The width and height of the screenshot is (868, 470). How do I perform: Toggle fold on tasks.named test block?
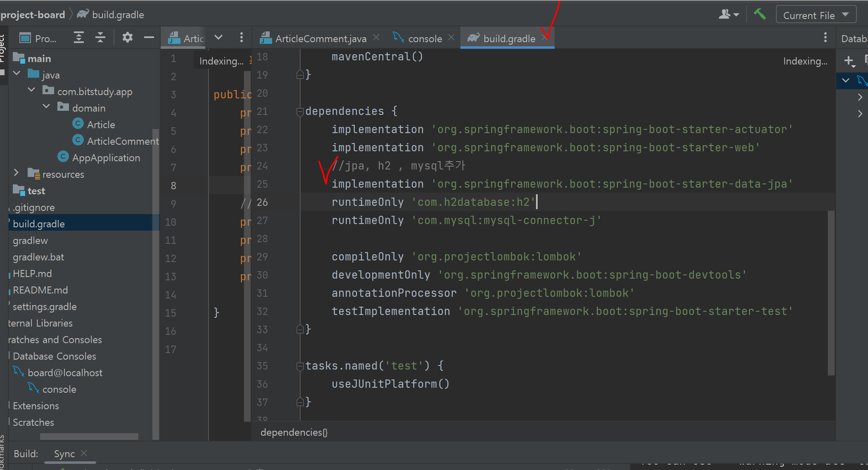tap(300, 366)
